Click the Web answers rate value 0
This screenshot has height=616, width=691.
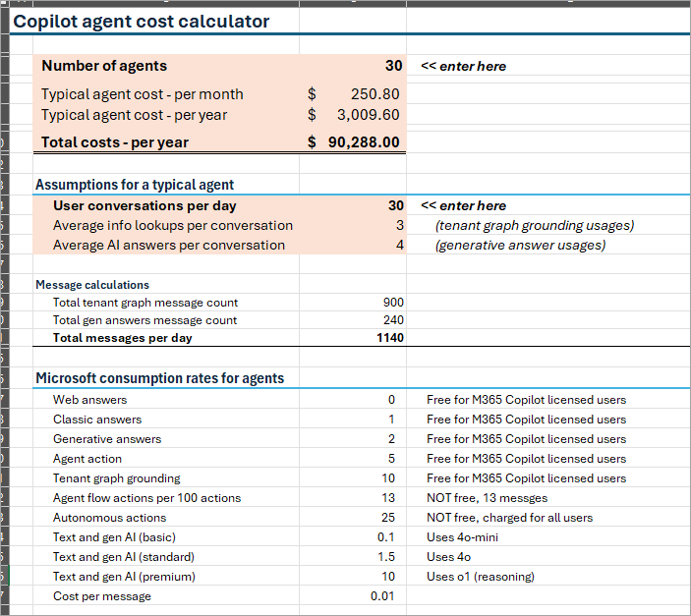tap(391, 400)
